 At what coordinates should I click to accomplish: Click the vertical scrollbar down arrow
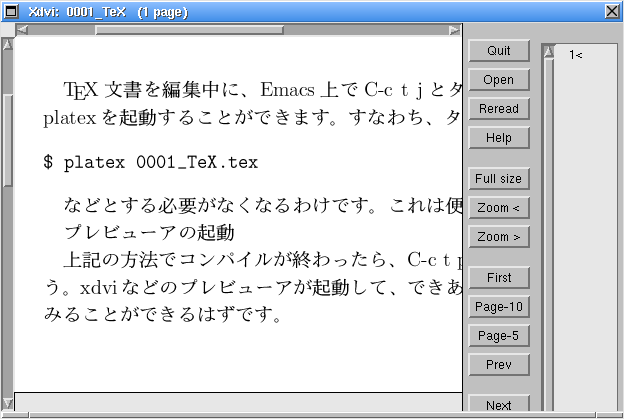click(7, 403)
